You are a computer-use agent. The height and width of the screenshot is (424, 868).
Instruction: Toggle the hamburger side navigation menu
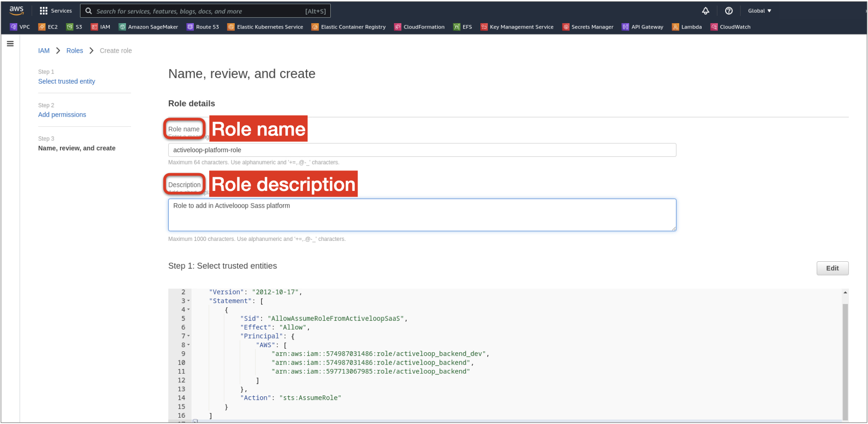click(10, 44)
